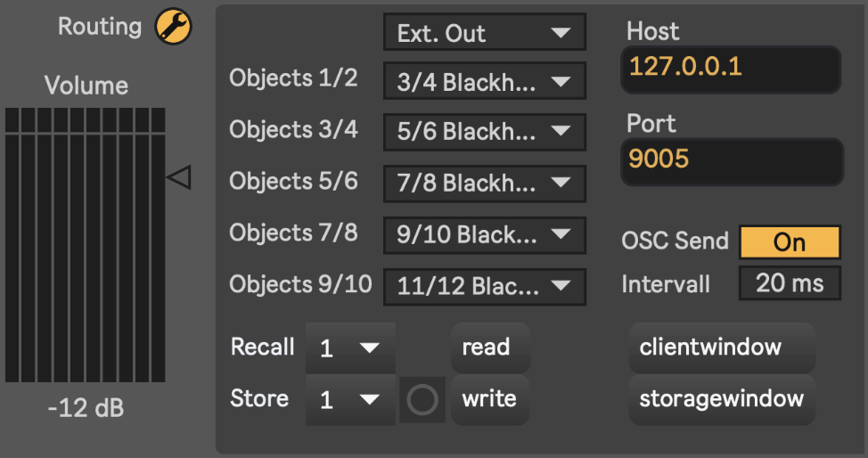Open the Objects 1/2 output dropdown
The width and height of the screenshot is (868, 458).
tap(485, 81)
